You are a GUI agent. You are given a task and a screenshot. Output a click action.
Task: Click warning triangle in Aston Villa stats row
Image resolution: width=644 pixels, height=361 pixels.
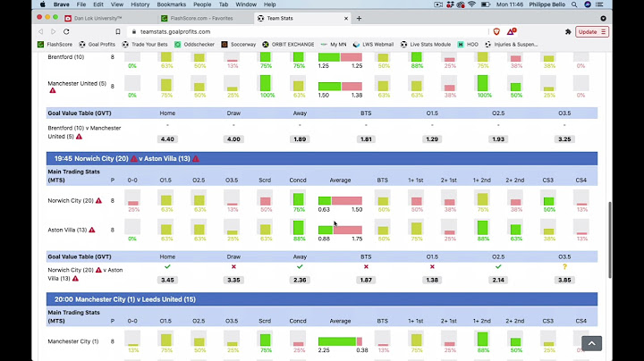pos(92,230)
